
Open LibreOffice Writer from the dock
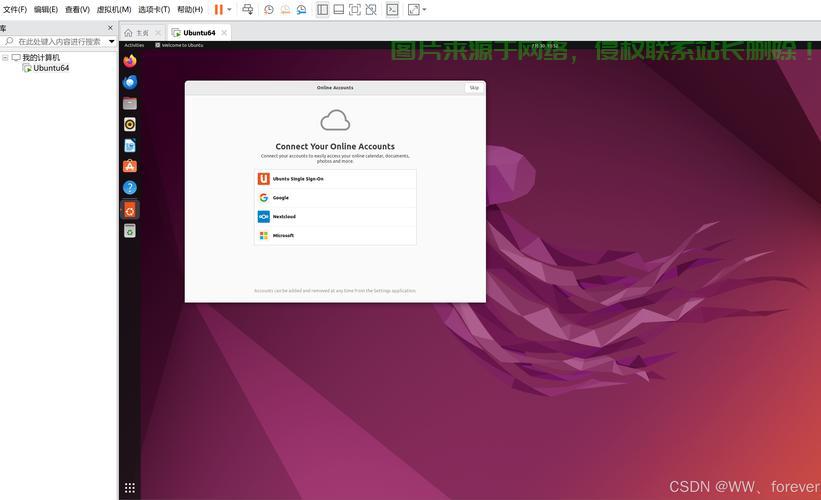coord(130,145)
